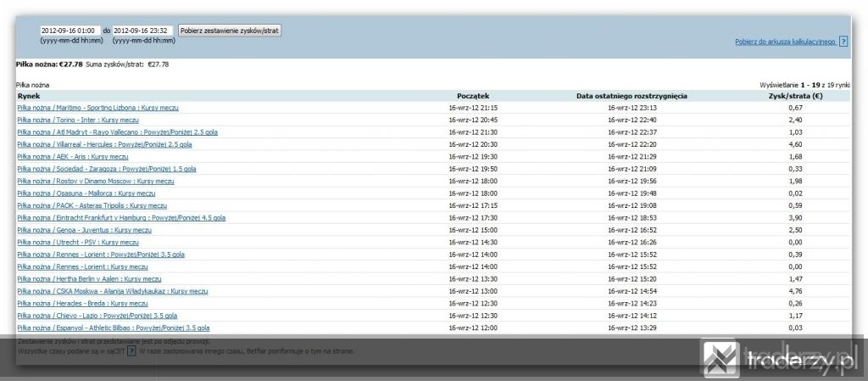
Task: Open AEK - Aris Kursy meczu link
Action: click(x=73, y=157)
